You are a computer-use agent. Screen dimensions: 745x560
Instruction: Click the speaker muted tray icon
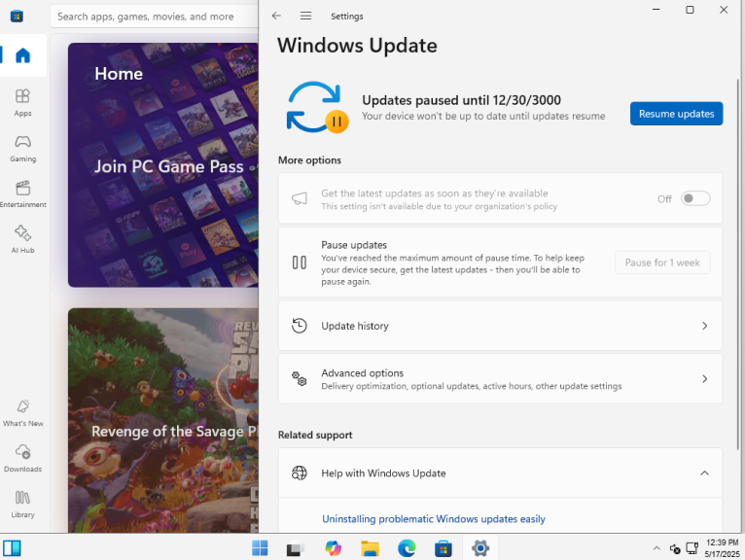[x=675, y=549]
